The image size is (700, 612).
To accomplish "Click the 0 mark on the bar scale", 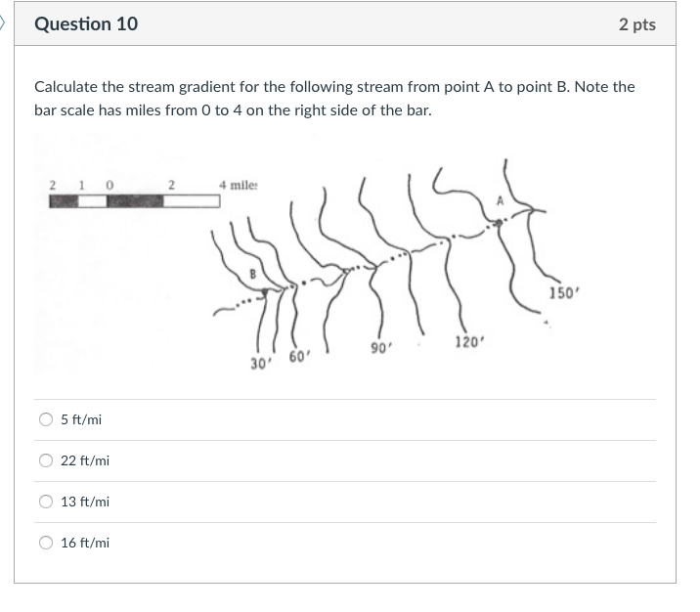I will pyautogui.click(x=109, y=184).
